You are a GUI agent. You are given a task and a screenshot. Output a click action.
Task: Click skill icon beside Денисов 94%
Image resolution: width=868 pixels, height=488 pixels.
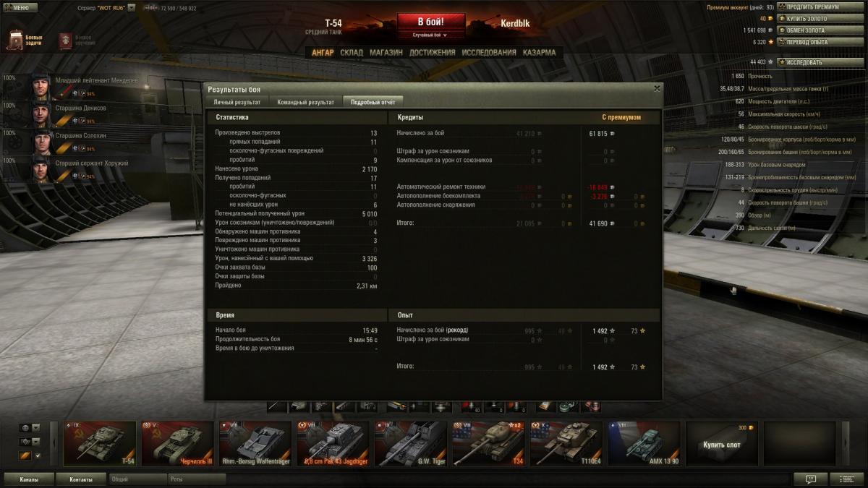(x=82, y=121)
